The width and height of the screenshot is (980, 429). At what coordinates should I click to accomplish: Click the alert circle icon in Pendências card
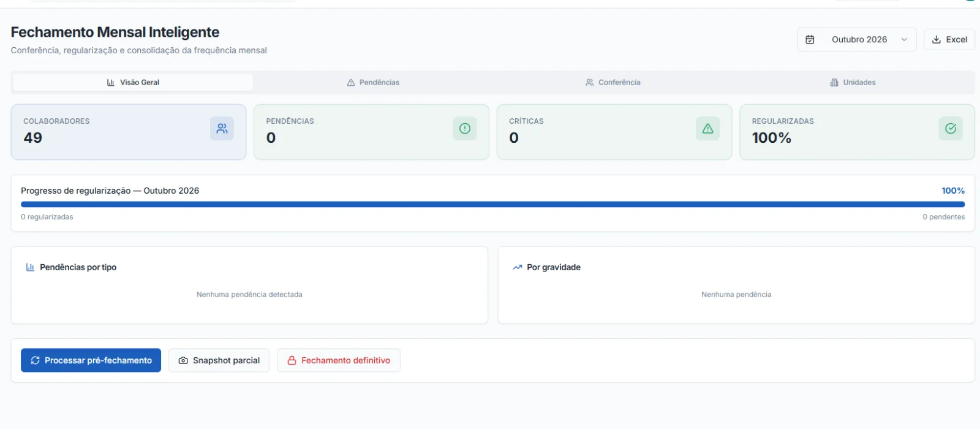click(x=465, y=128)
